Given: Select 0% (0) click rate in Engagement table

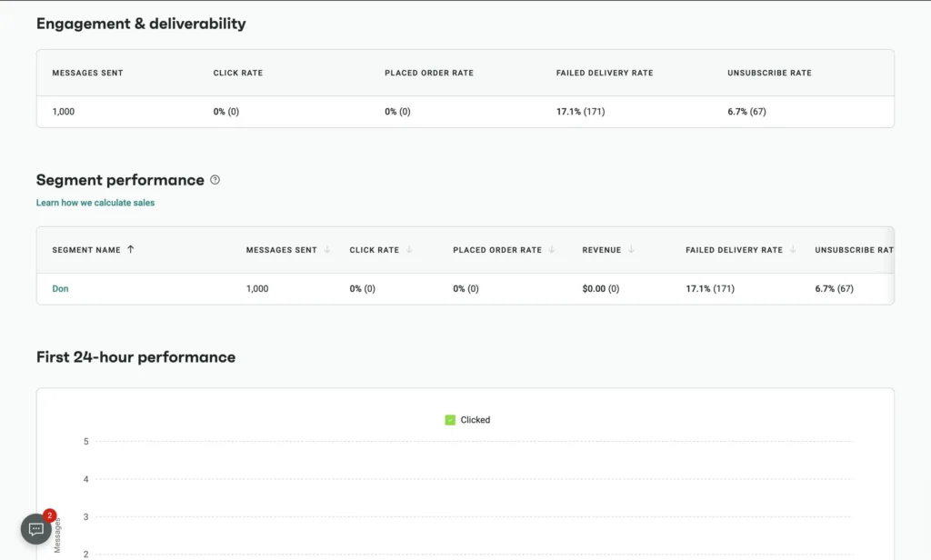Looking at the screenshot, I should 226,112.
